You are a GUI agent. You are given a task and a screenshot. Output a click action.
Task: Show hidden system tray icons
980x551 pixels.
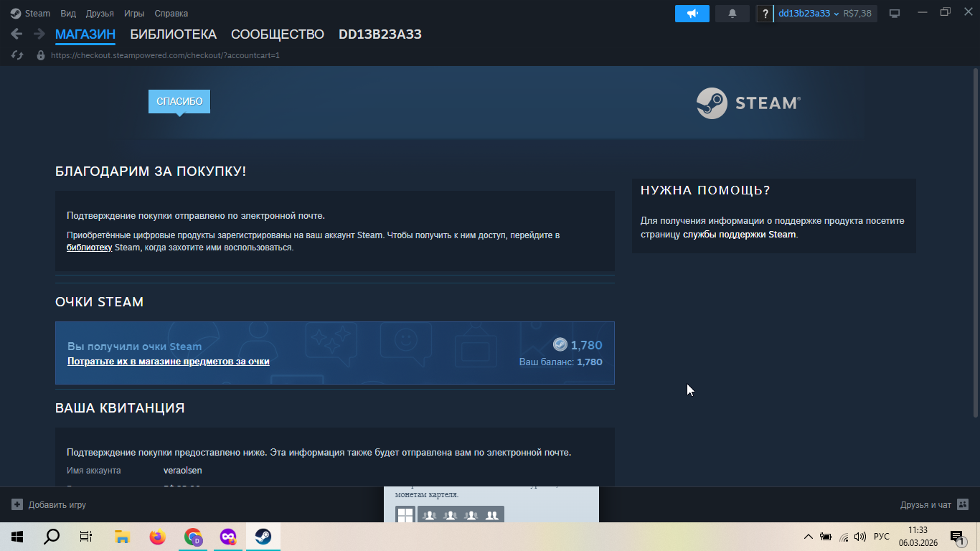tap(809, 537)
